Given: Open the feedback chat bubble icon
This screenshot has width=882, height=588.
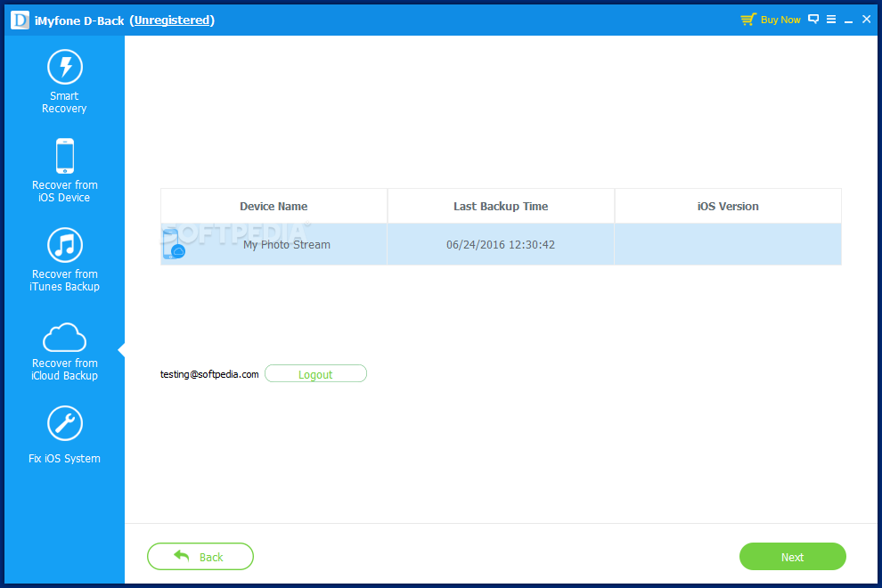Looking at the screenshot, I should tap(813, 19).
